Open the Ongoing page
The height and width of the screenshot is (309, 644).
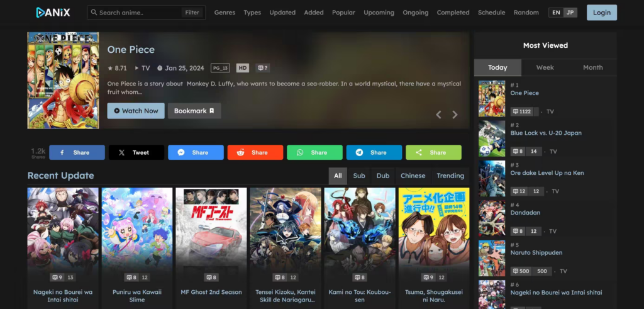pyautogui.click(x=416, y=13)
